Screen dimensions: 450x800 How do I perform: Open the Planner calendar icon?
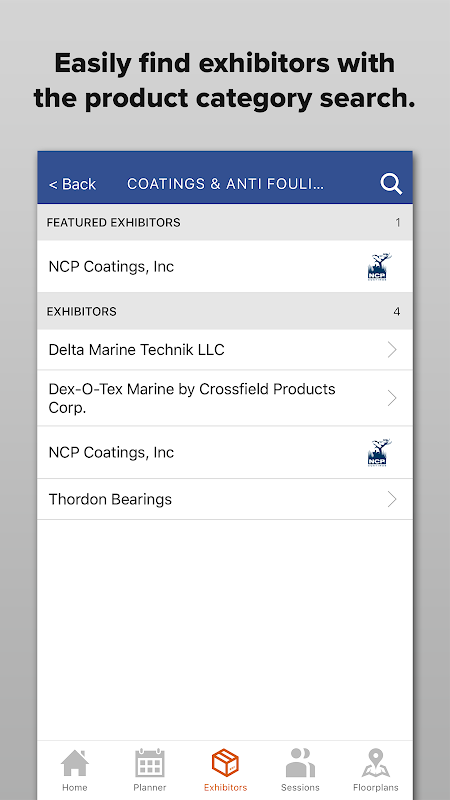pyautogui.click(x=149, y=763)
